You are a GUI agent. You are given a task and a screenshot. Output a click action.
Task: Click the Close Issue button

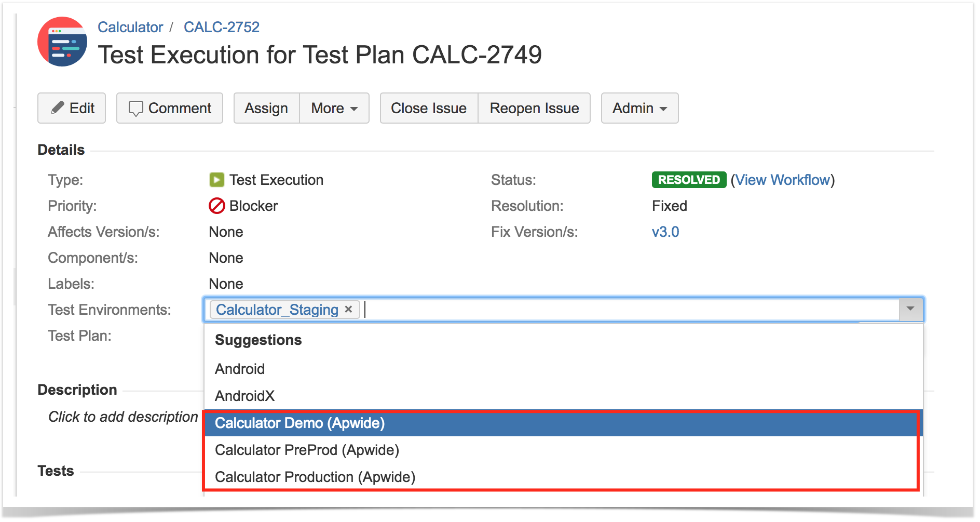(x=429, y=108)
